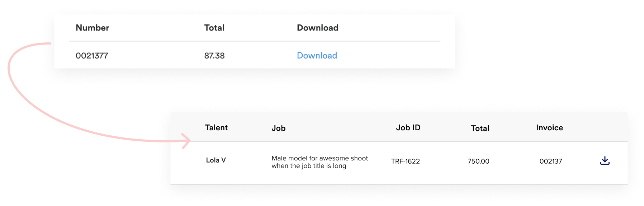Select talent name Lola V
The image size is (644, 206).
pos(216,160)
